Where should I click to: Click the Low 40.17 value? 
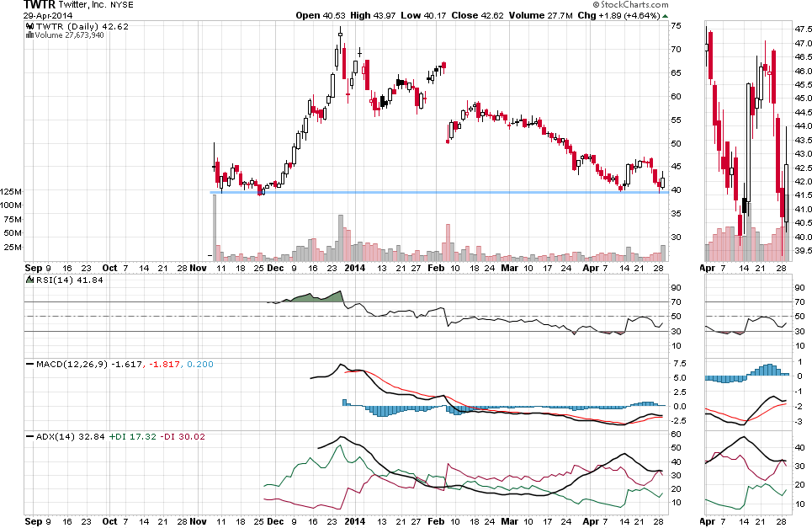[x=423, y=15]
